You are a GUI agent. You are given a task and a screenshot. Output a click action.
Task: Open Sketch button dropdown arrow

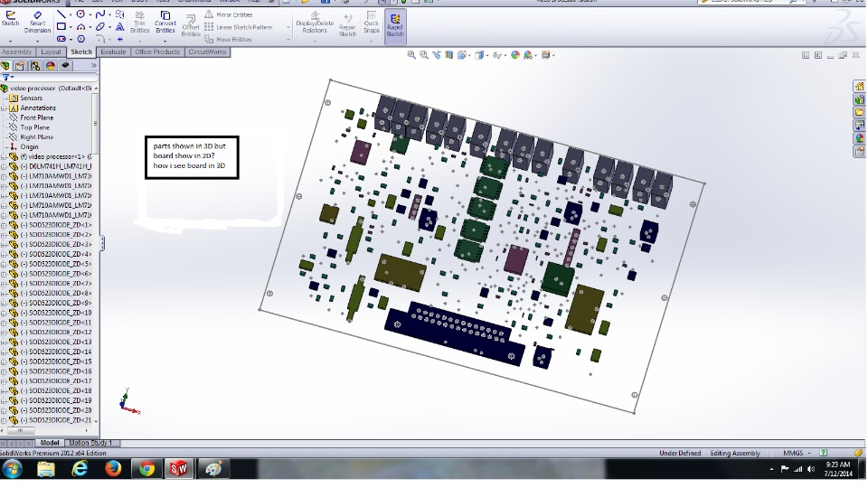(10, 41)
